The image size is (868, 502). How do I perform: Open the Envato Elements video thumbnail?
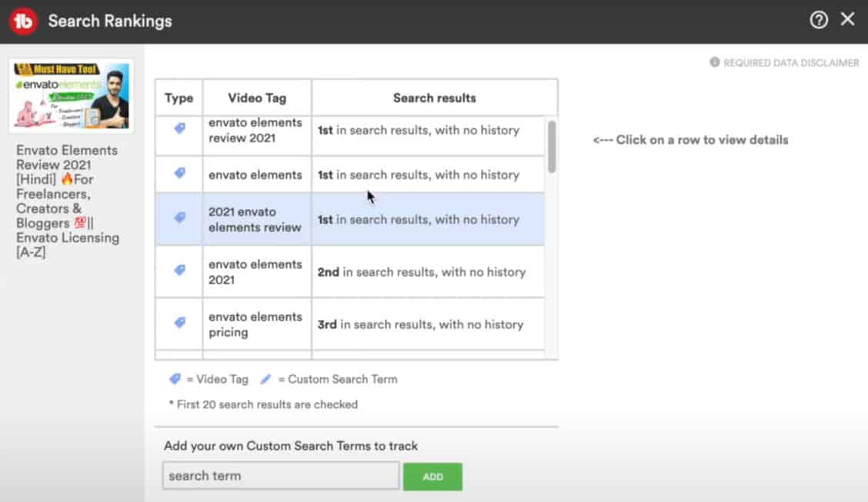(x=72, y=95)
